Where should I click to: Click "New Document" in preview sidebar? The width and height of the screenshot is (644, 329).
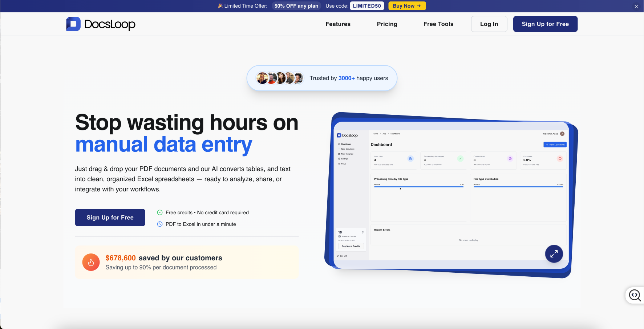[346, 149]
